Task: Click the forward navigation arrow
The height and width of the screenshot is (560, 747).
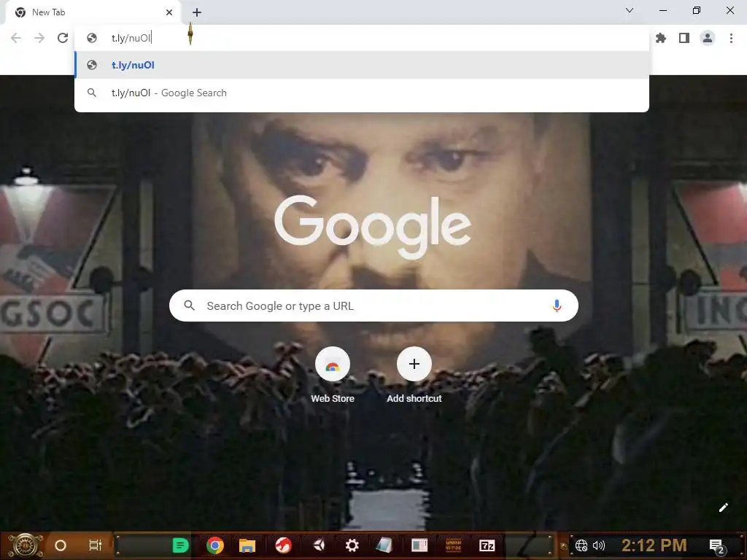Action: pyautogui.click(x=39, y=38)
